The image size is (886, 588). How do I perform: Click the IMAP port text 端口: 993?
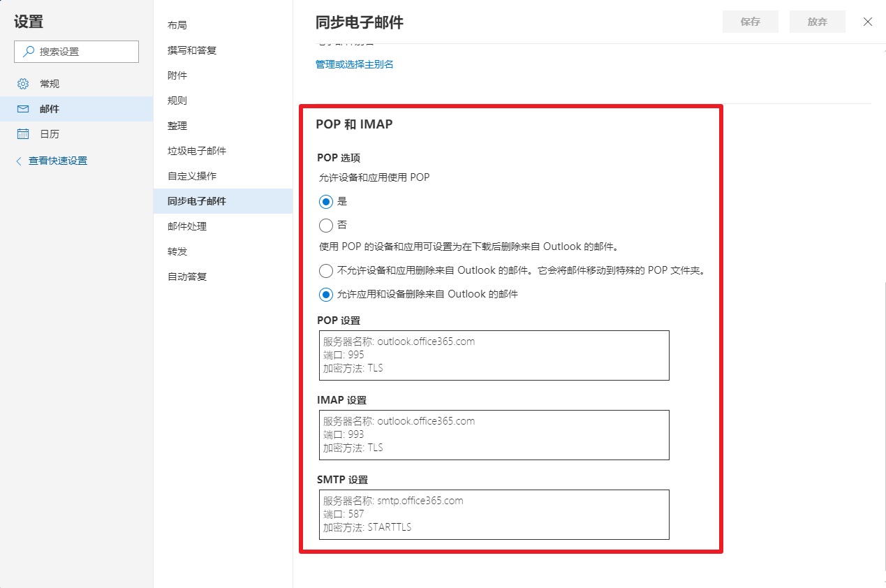tap(344, 434)
